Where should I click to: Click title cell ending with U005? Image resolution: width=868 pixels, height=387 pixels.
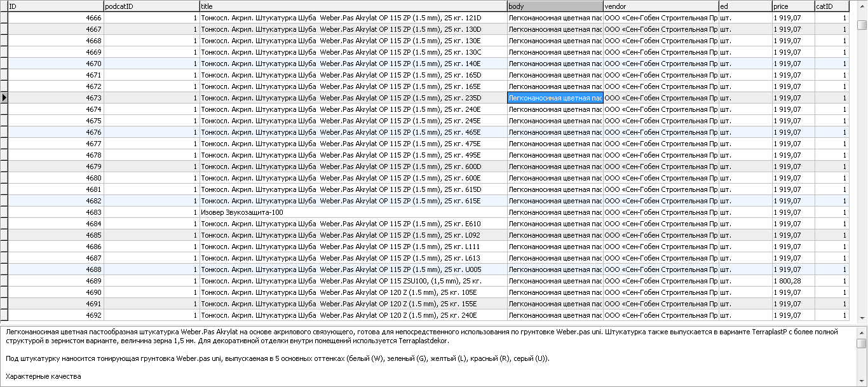pos(353,269)
